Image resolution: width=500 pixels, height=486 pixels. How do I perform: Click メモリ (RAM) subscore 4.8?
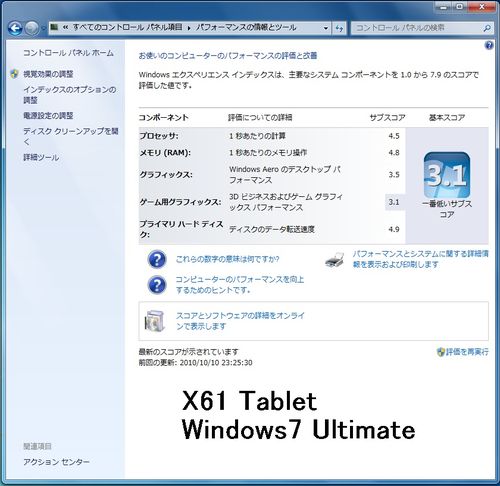point(394,153)
